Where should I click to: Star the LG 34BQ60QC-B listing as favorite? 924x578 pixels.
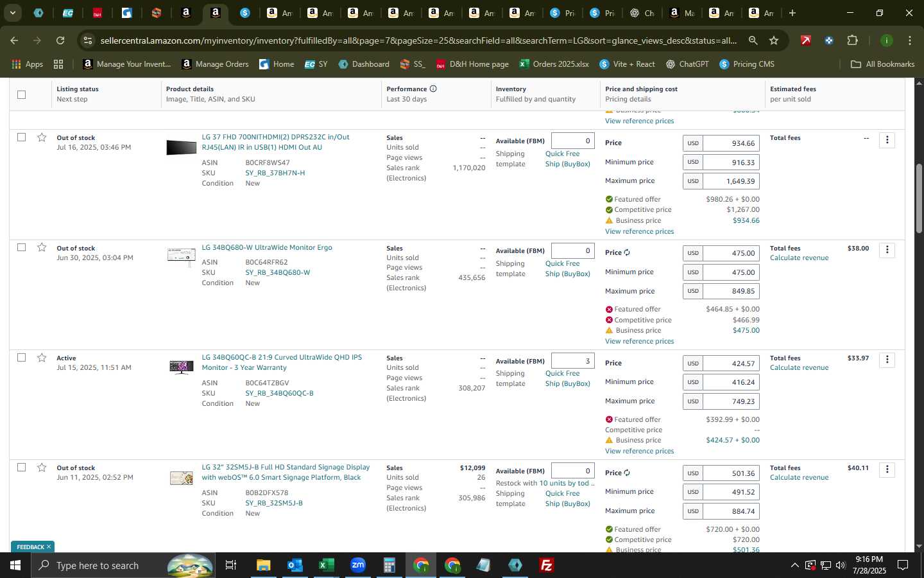(42, 358)
